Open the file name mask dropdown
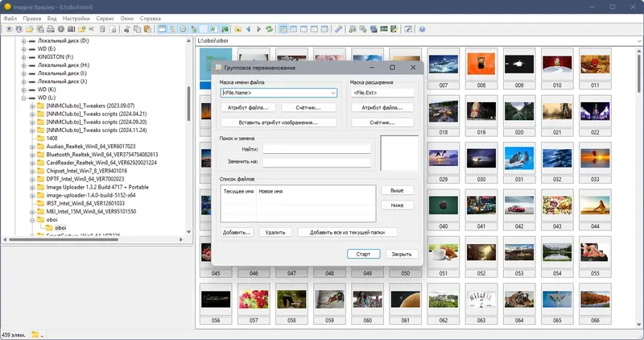 [333, 93]
